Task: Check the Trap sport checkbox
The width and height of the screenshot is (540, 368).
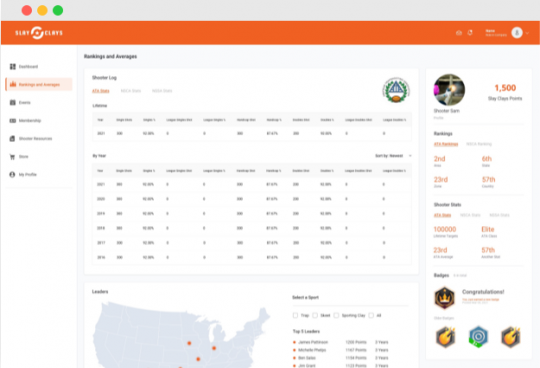Action: click(295, 315)
